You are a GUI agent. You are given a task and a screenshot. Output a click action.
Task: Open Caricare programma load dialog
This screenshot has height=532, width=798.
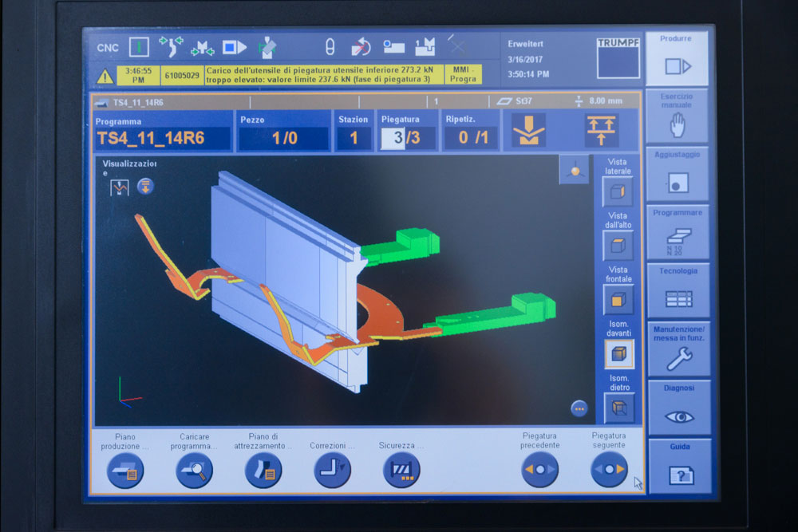click(x=195, y=471)
